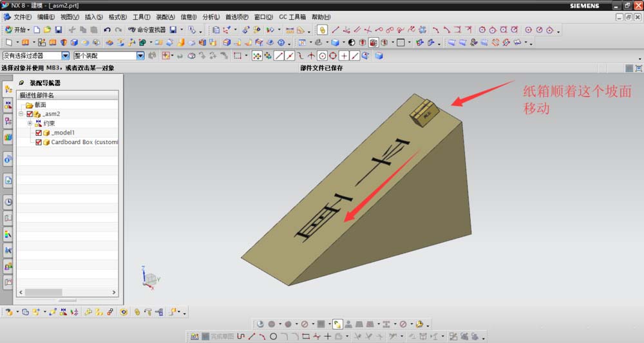Click the Assembly Constraints icon in the bottom toolbar

(x=63, y=312)
